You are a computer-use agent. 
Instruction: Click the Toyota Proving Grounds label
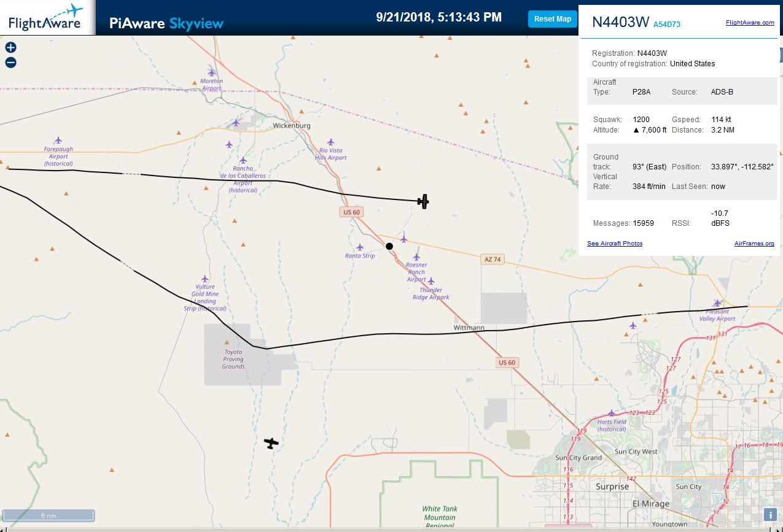click(233, 359)
